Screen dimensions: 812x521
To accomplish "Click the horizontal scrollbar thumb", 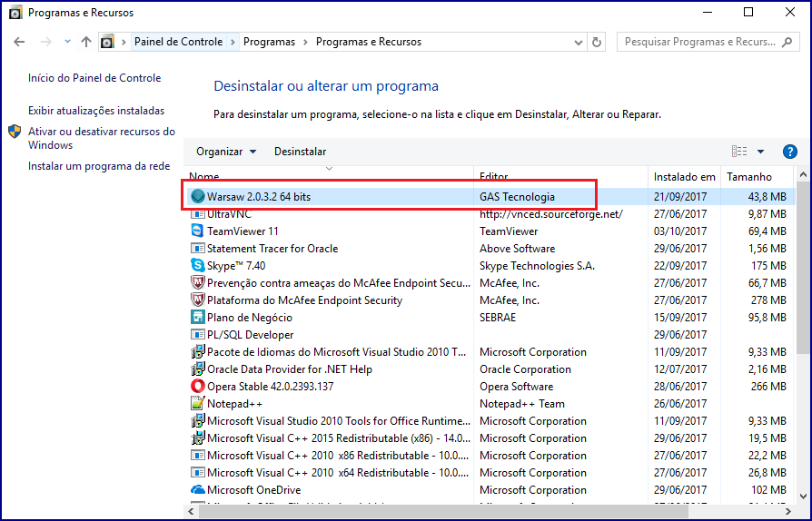I will (x=444, y=511).
